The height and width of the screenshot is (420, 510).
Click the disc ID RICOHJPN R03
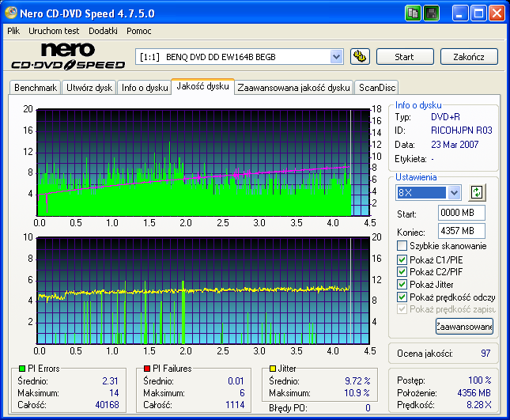tap(462, 131)
